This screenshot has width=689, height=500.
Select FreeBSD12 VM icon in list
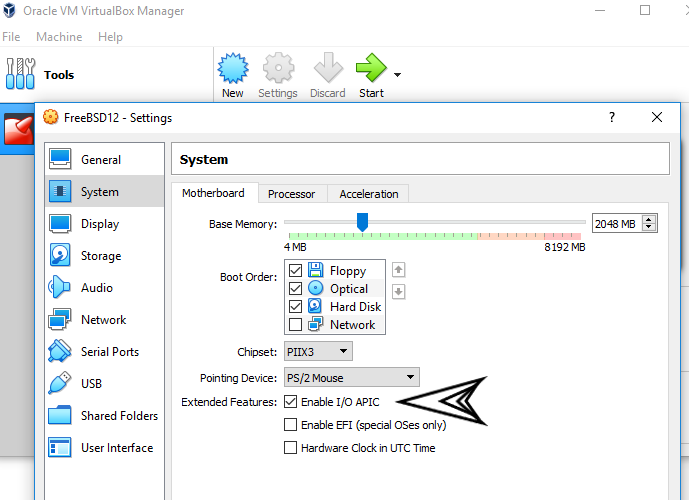(18, 129)
